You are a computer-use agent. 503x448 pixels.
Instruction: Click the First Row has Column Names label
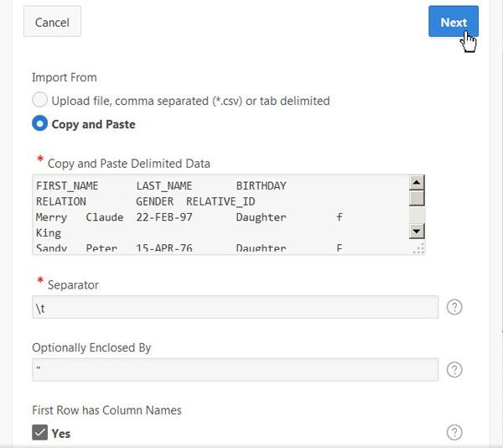(x=106, y=410)
